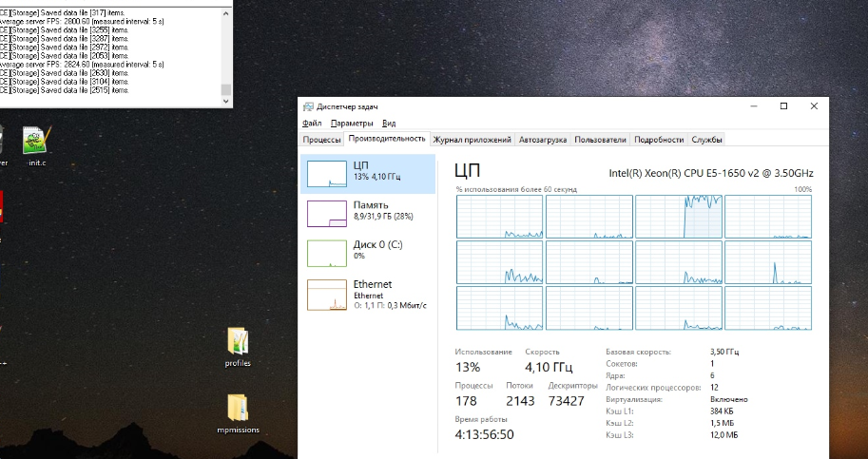
Task: Switch to the Подробности tab
Action: click(x=659, y=140)
